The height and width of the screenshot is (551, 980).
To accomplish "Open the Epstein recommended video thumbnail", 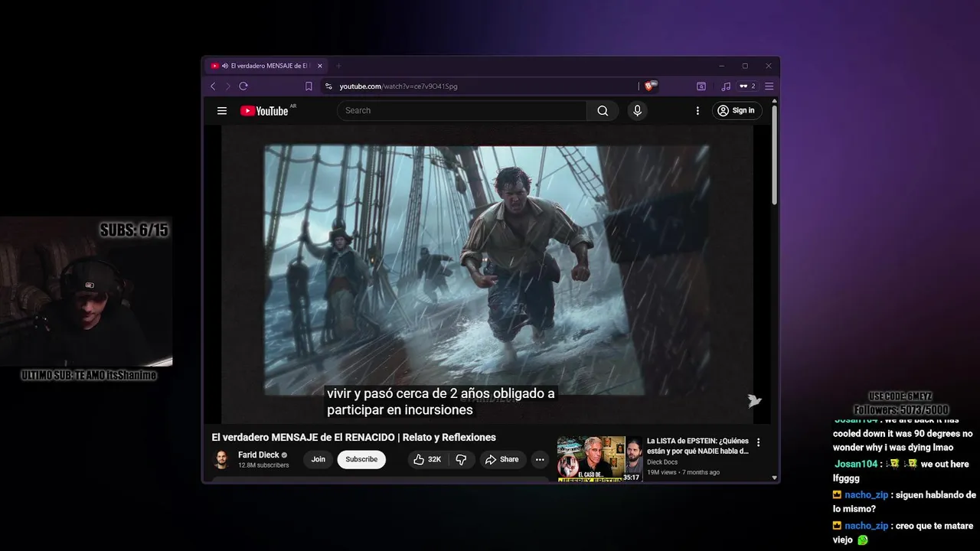I will click(x=599, y=459).
